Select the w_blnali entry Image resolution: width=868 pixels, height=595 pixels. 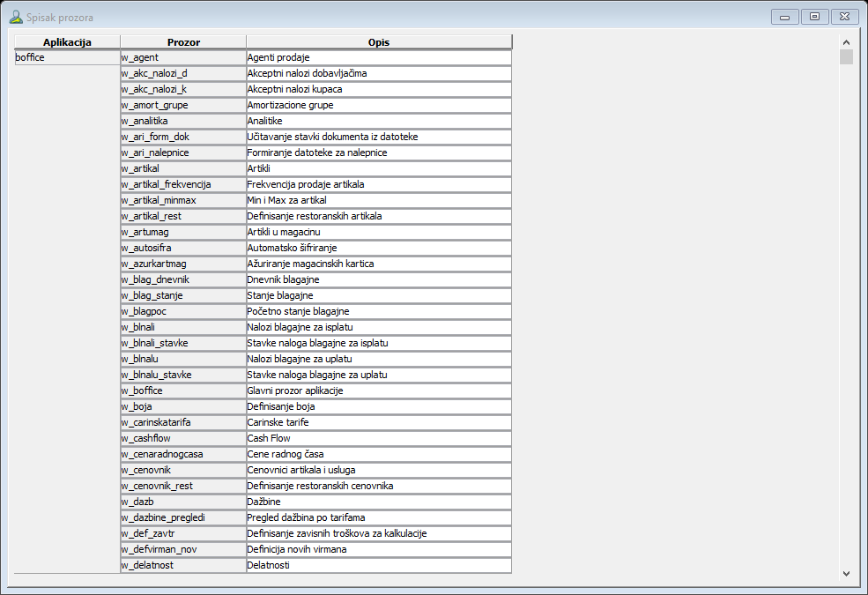[183, 327]
